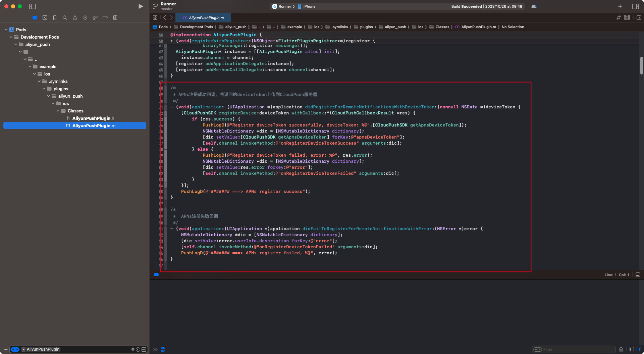Click line number 71 gutter
The height and width of the screenshot is (354, 644).
pyautogui.click(x=161, y=107)
